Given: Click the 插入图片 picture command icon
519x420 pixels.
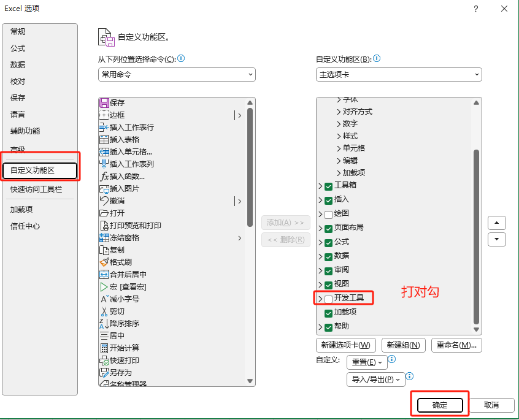Looking at the screenshot, I should [x=103, y=188].
